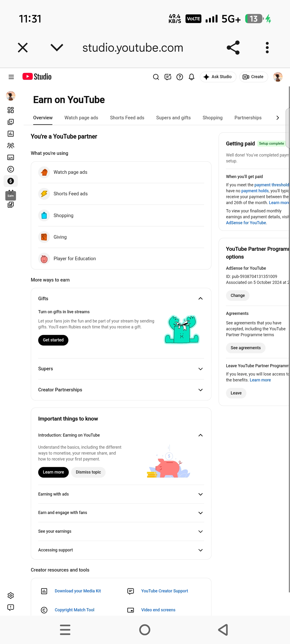Screen dimensions: 290x644
Task: Open the Community people icon in sidebar
Action: [x=10, y=146]
